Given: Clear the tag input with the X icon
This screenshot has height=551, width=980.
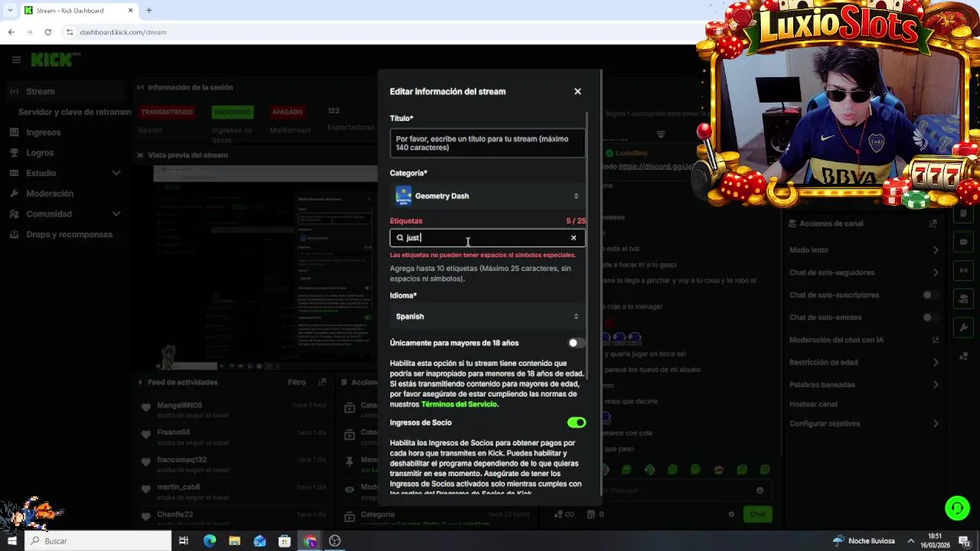Looking at the screenshot, I should pos(573,237).
